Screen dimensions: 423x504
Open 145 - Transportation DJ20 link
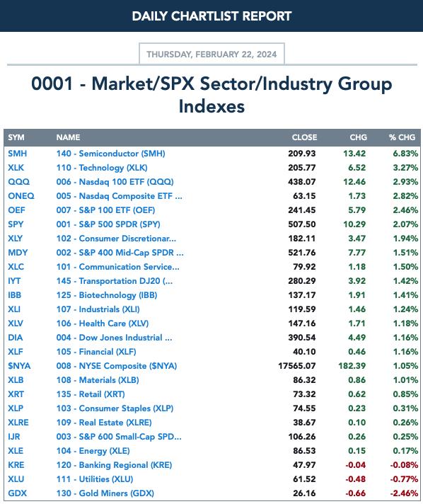pos(115,281)
